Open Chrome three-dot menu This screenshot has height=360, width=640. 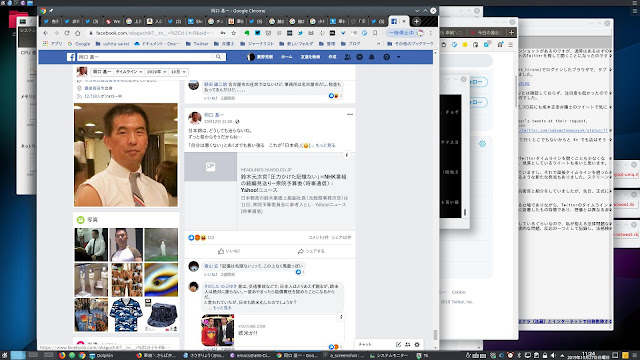click(x=431, y=33)
